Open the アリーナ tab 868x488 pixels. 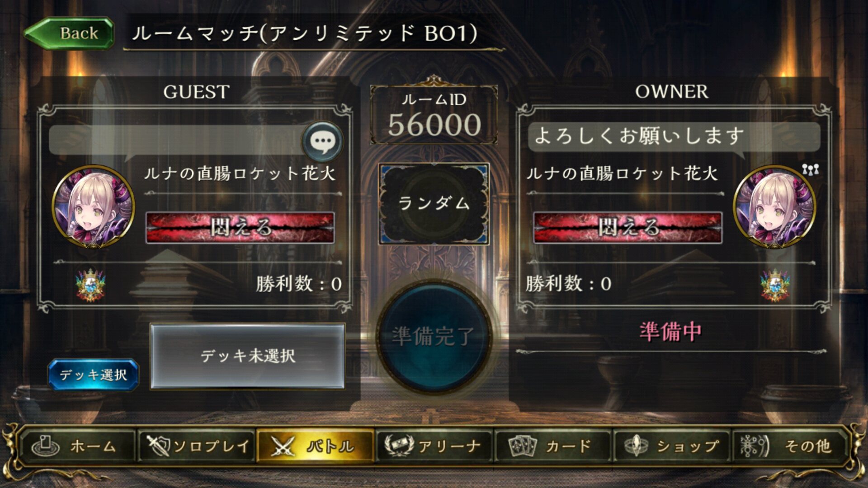[434, 446]
